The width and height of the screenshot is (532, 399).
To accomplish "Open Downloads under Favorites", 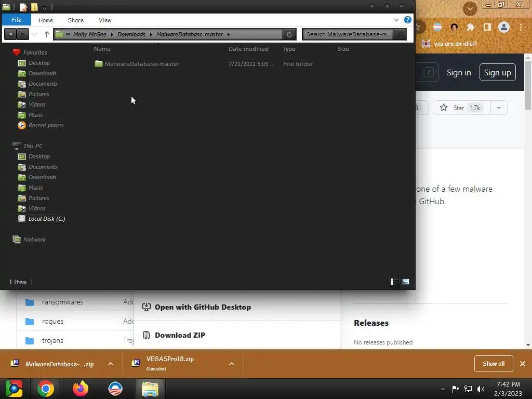I will (43, 73).
